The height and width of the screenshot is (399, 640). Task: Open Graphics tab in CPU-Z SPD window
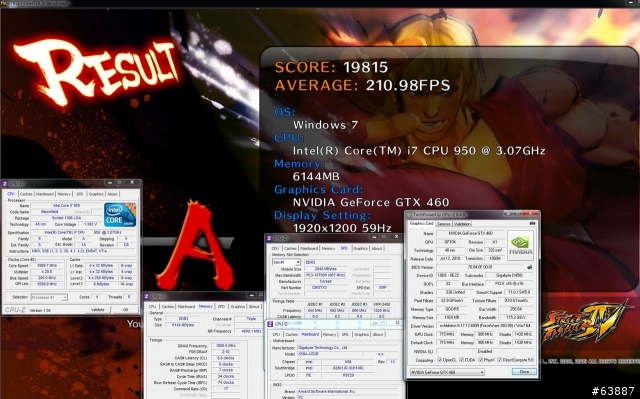[x=360, y=248]
